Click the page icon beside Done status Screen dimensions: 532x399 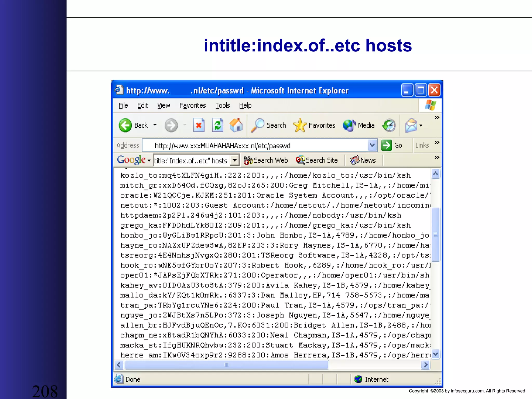(118, 379)
